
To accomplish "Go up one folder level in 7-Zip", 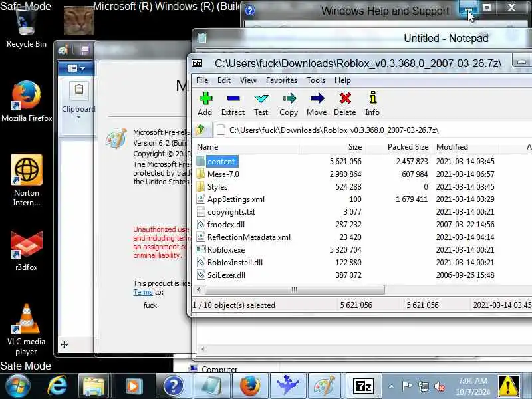I will [x=200, y=130].
